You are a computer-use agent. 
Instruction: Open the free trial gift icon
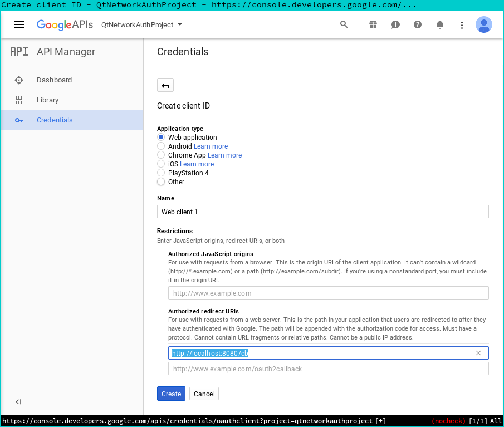point(373,24)
